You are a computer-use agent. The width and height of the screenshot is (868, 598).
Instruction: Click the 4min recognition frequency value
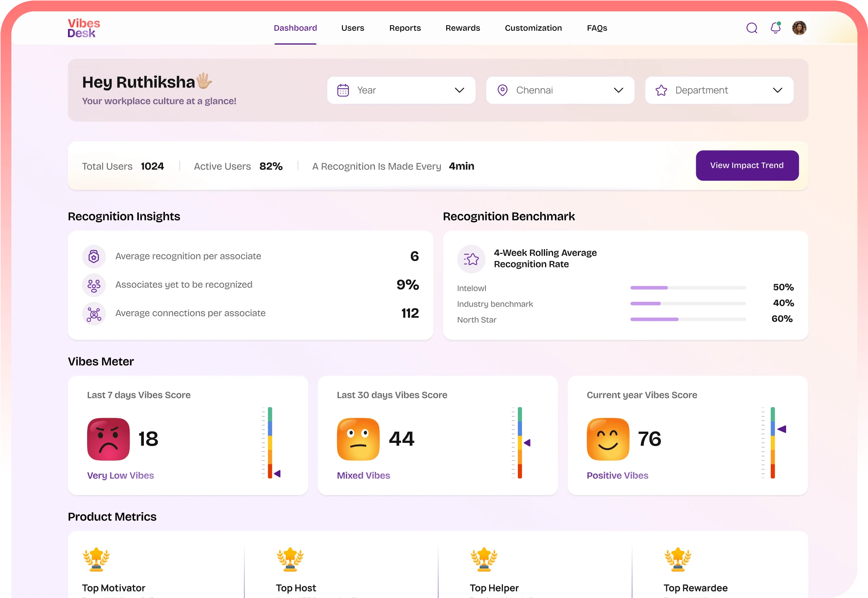click(x=462, y=166)
